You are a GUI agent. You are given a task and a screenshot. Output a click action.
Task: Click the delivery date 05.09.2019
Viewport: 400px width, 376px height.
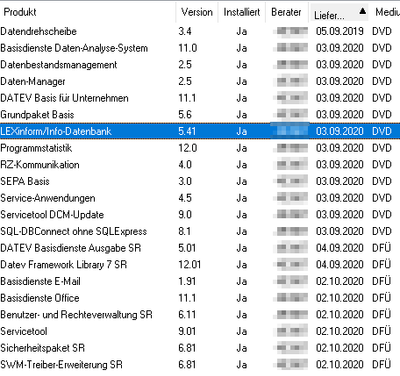click(339, 31)
